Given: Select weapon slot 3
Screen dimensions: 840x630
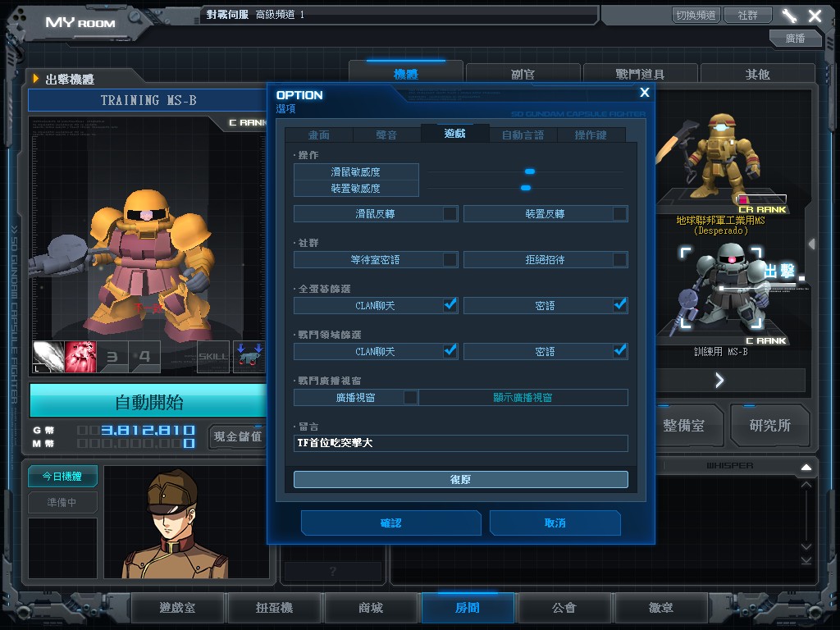Looking at the screenshot, I should click(112, 356).
